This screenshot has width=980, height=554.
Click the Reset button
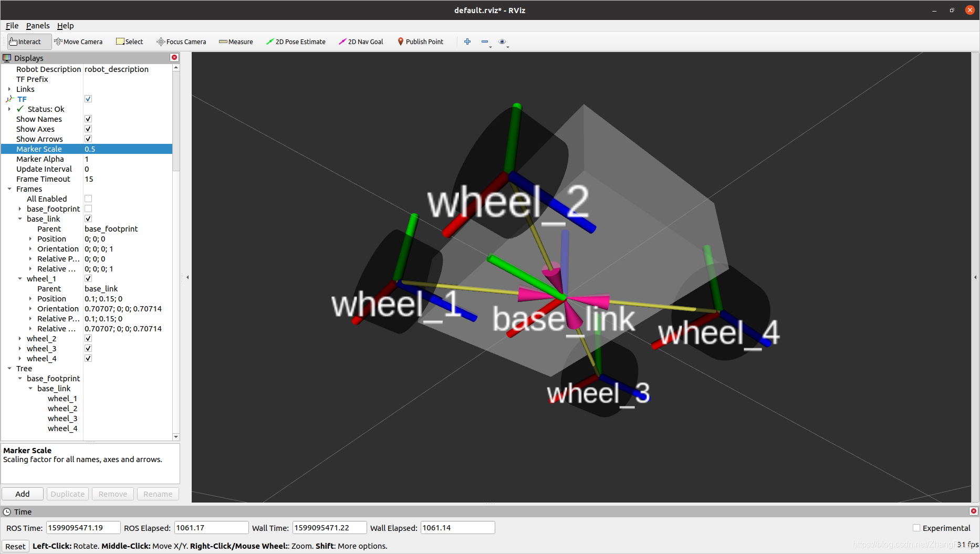point(15,546)
